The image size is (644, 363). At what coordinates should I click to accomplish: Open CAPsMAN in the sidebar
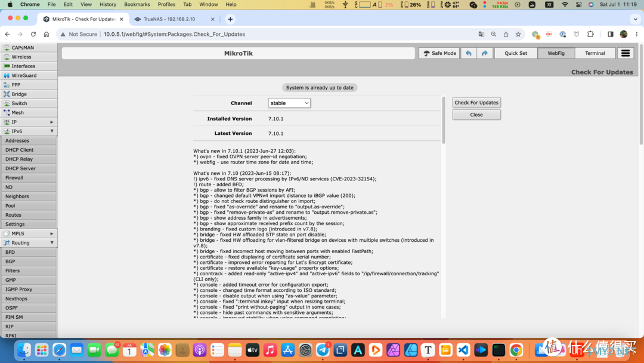[29, 48]
